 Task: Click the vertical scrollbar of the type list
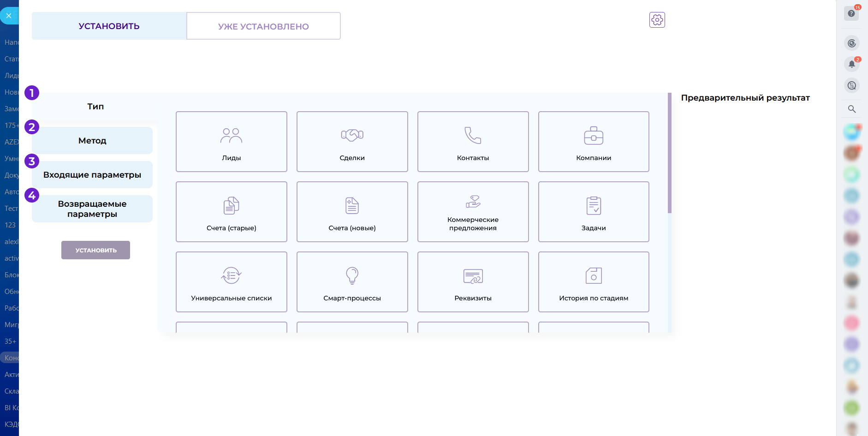tap(670, 153)
